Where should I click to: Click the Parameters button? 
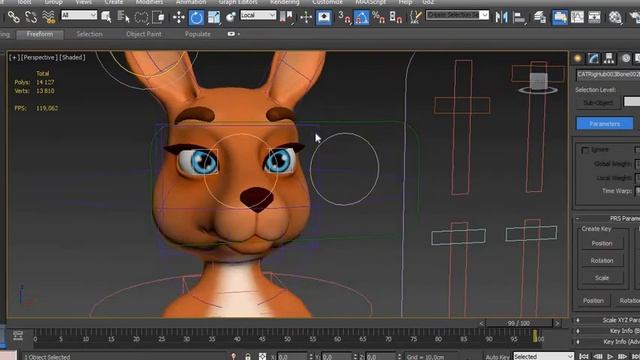[x=605, y=124]
